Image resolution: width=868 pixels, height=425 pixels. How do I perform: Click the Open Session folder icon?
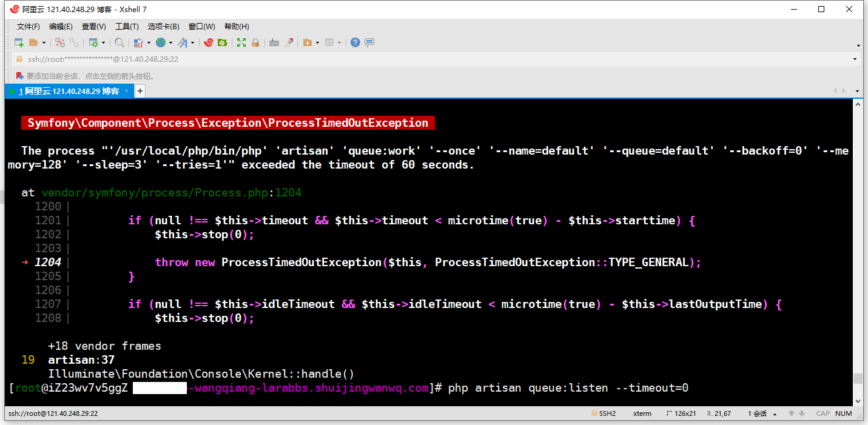coord(33,42)
